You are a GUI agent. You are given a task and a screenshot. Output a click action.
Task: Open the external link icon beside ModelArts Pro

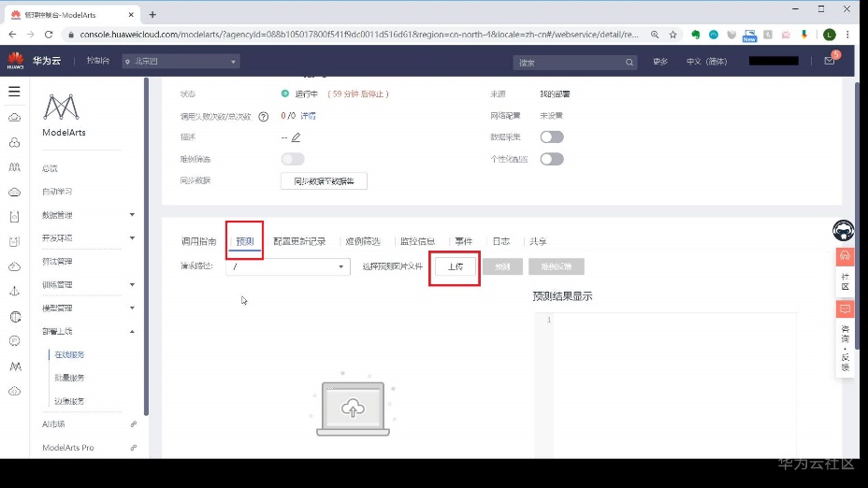(134, 448)
